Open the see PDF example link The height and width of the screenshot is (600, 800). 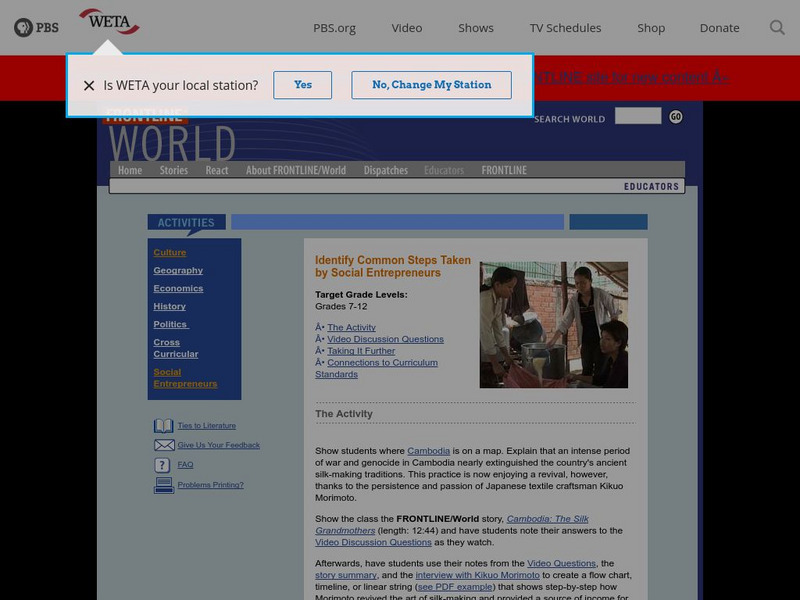coord(455,587)
